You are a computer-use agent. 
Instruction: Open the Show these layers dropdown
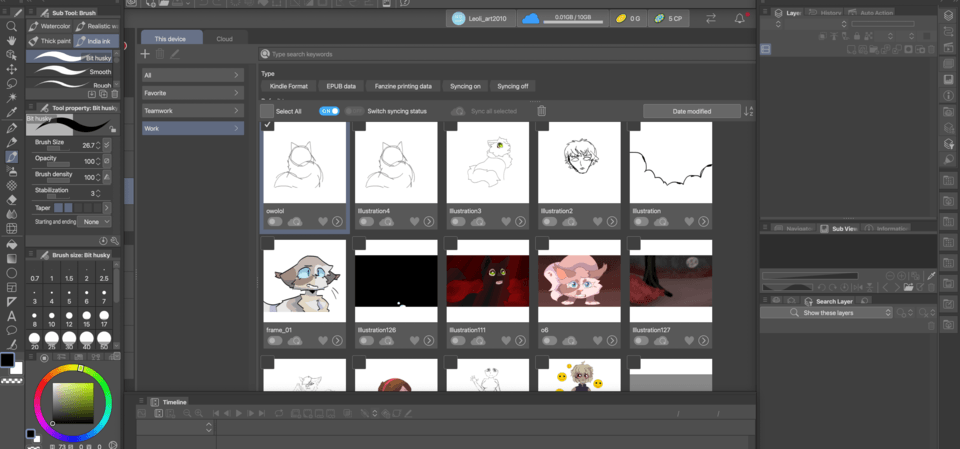click(x=827, y=313)
